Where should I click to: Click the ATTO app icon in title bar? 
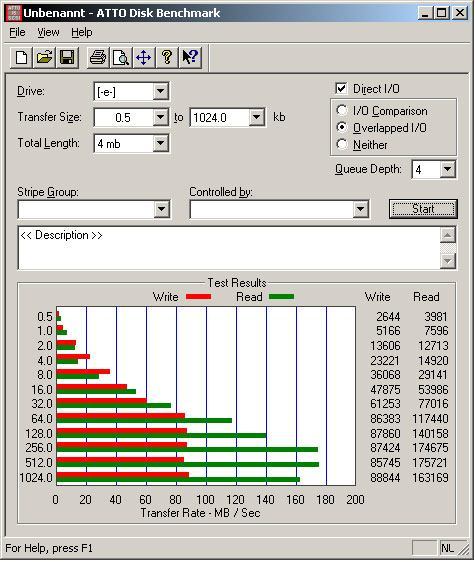point(14,13)
